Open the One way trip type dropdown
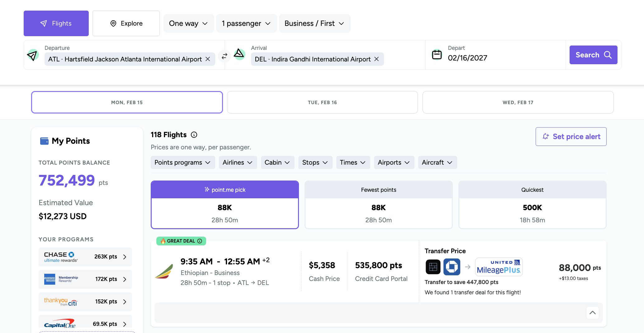 coord(189,23)
